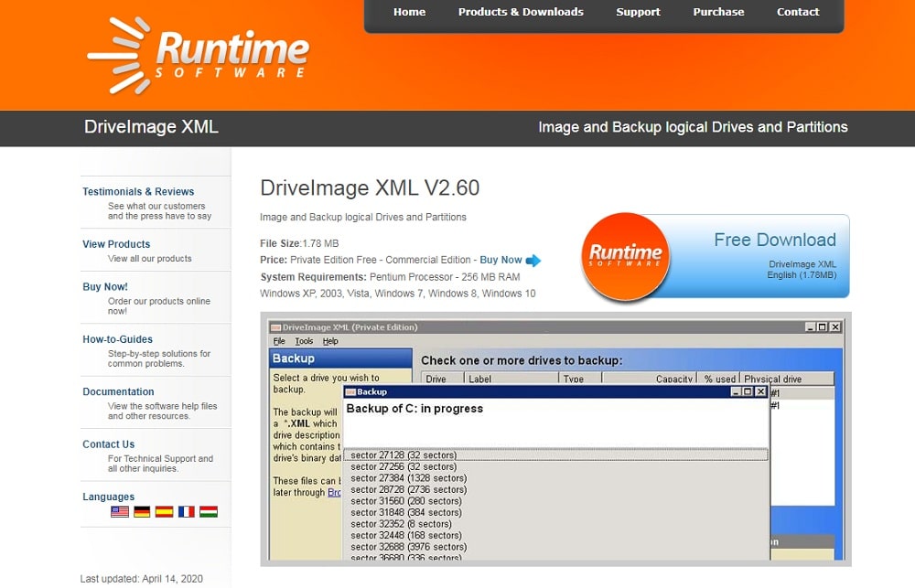Open the Purchase menu
This screenshot has height=588, width=915.
click(x=718, y=12)
